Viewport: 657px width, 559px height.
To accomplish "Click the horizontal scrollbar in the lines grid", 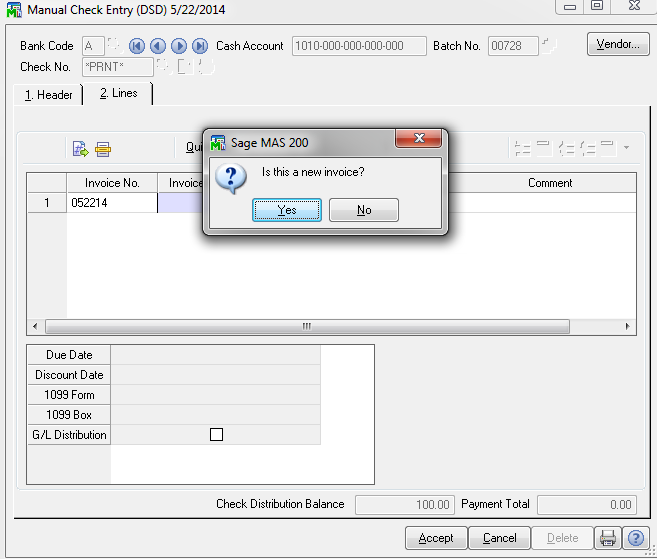I will click(x=307, y=327).
